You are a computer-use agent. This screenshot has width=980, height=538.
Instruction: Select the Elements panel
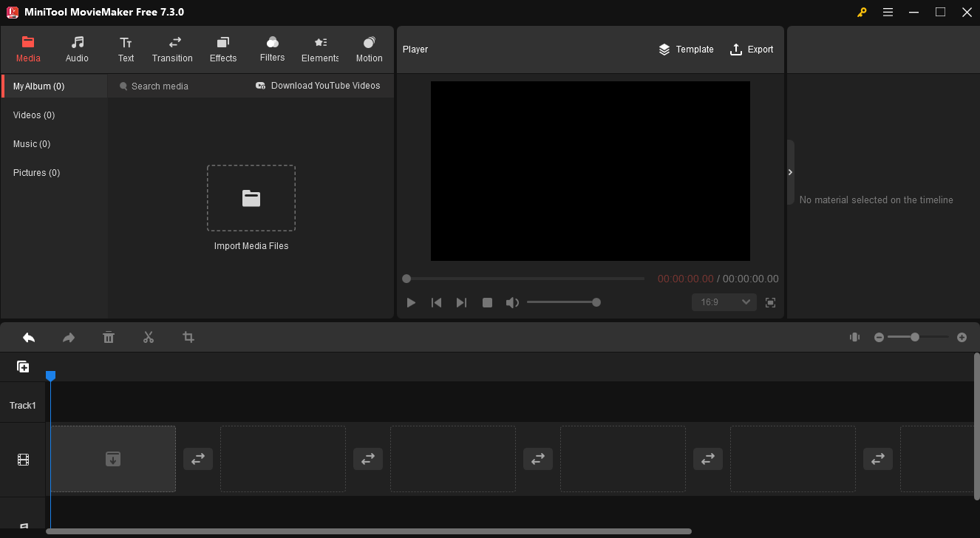click(319, 49)
